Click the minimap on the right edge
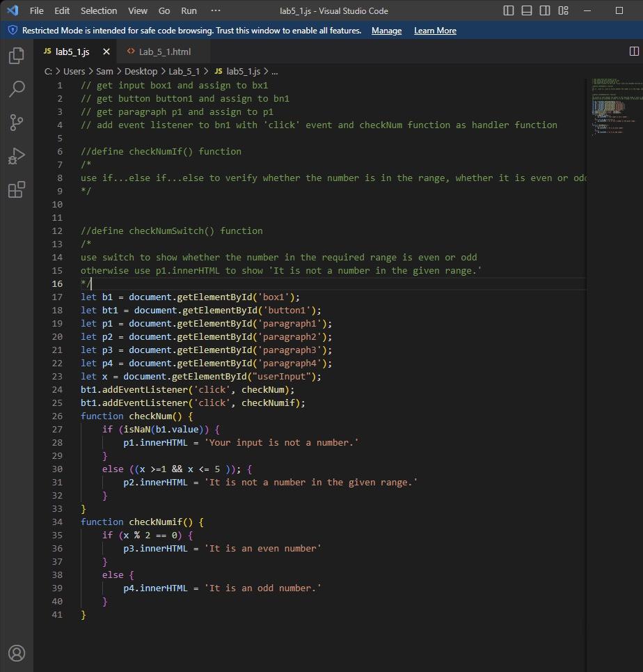This screenshot has width=643, height=672. click(612, 104)
